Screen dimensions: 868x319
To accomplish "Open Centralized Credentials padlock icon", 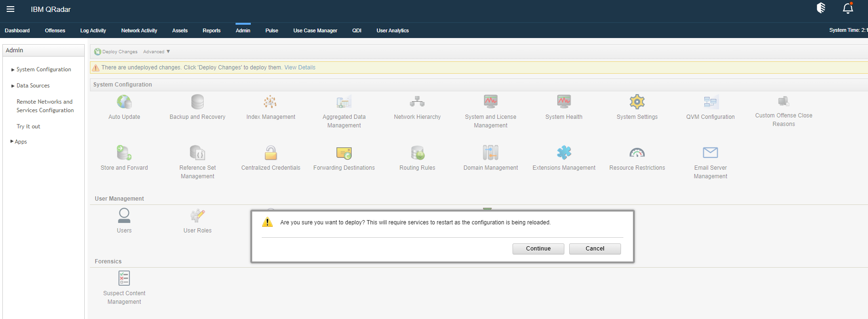I will coord(271,153).
